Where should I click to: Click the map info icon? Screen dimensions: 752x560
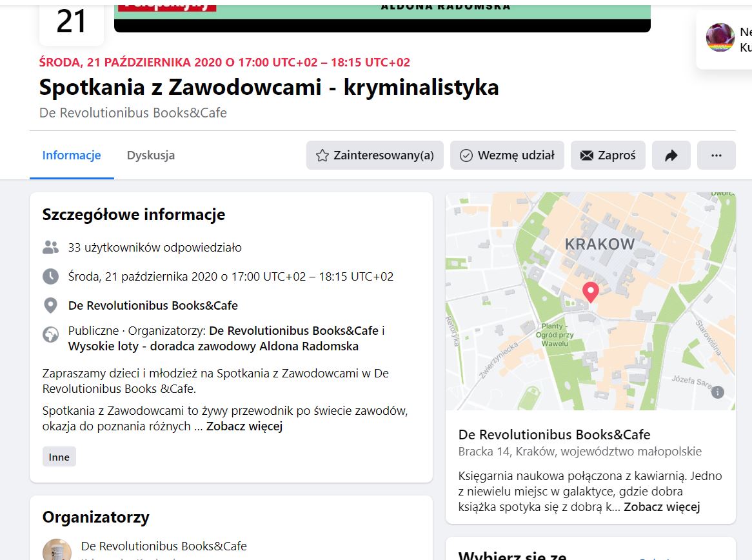(x=718, y=392)
